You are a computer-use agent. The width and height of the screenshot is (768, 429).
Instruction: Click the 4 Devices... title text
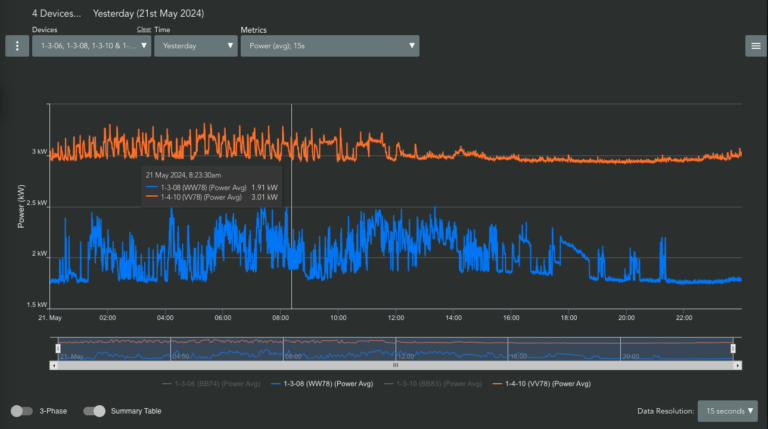point(57,14)
